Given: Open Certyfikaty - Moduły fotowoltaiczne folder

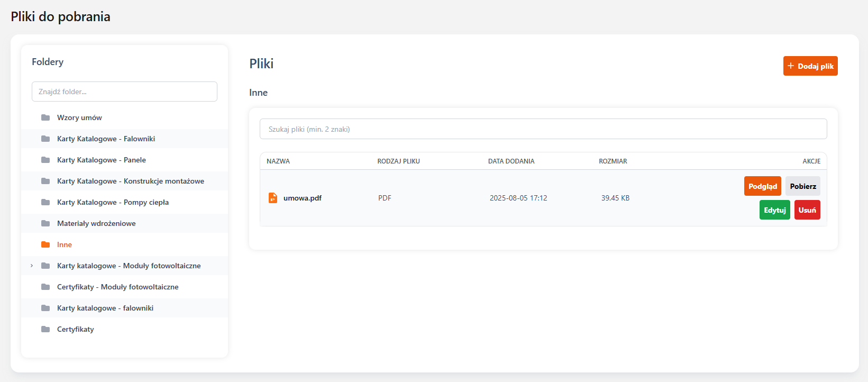Looking at the screenshot, I should (117, 287).
